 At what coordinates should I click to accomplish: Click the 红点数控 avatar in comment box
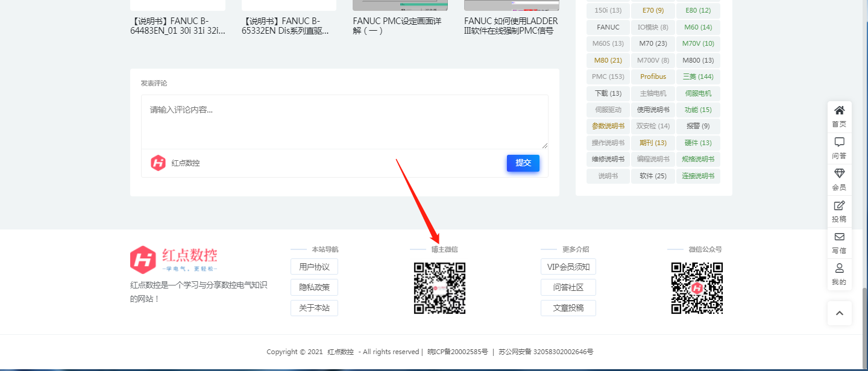pyautogui.click(x=158, y=163)
